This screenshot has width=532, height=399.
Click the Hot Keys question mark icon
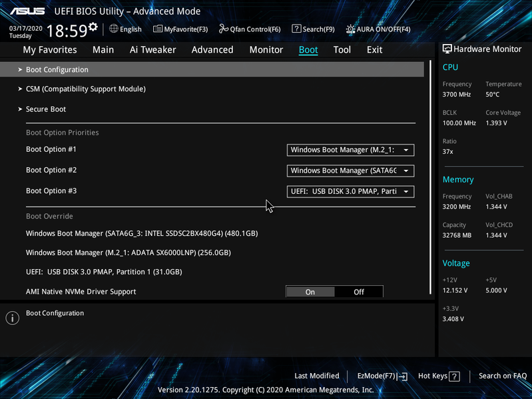tap(454, 376)
